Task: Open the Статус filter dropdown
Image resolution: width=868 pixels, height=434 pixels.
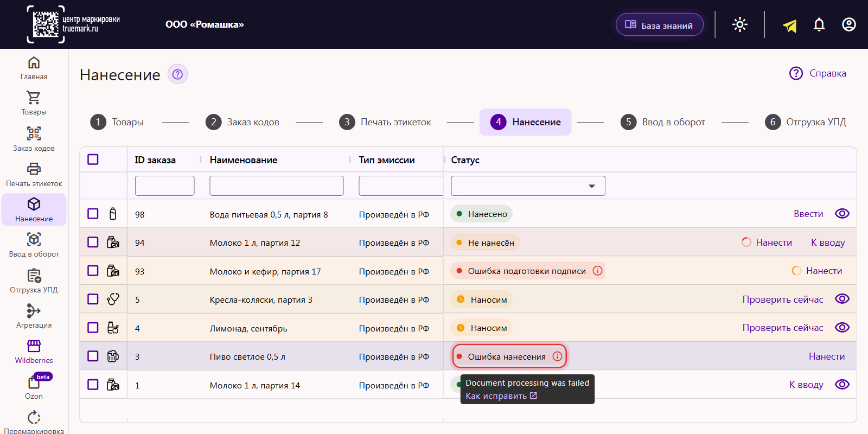Action: [x=528, y=186]
